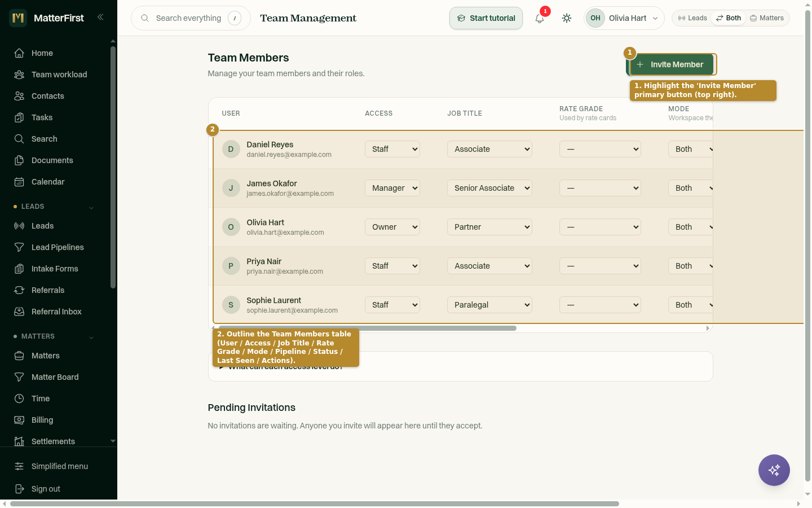This screenshot has height=508, width=812.
Task: Collapse the LEADS sidebar section
Action: click(x=91, y=207)
